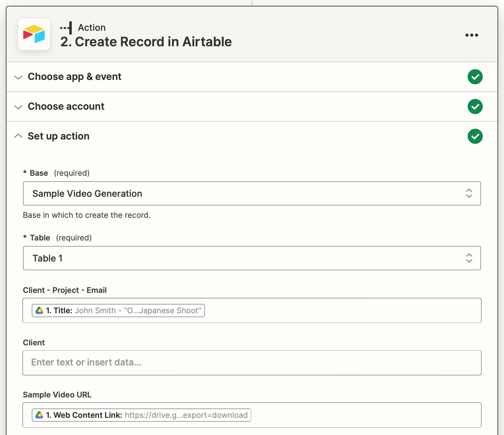Click helper text Base in which to create the record
Screen dimensions: 504x435
tap(87, 215)
